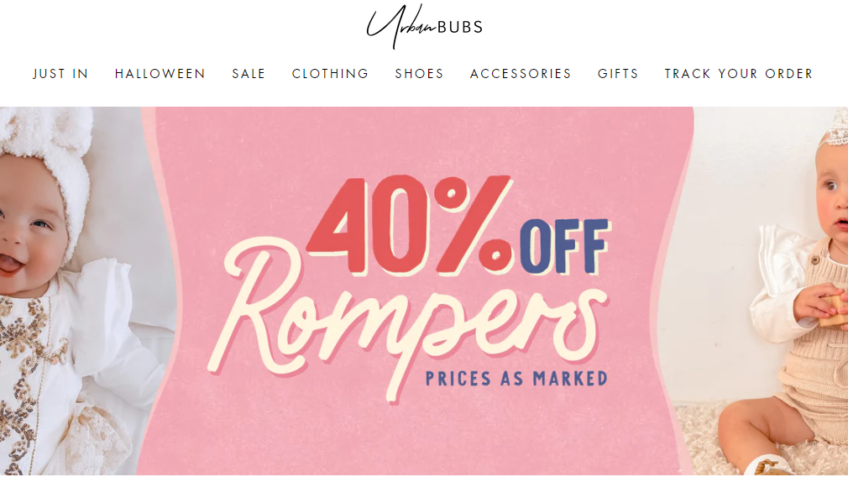Browse the Shoes category
This screenshot has width=848, height=477.
point(419,74)
